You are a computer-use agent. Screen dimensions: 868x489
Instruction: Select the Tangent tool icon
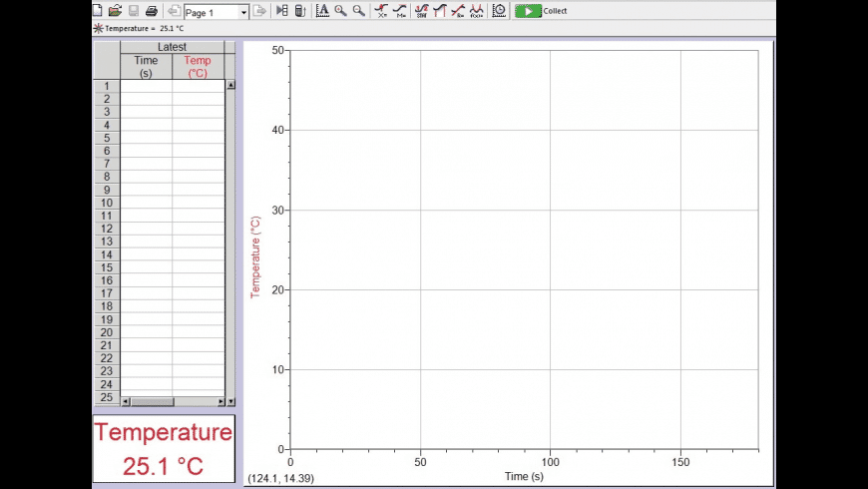439,11
